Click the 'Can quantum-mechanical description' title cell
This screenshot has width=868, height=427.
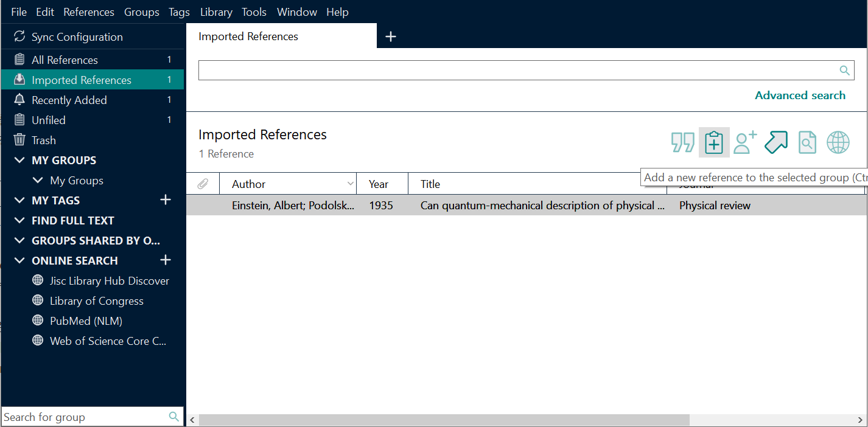[x=542, y=206]
